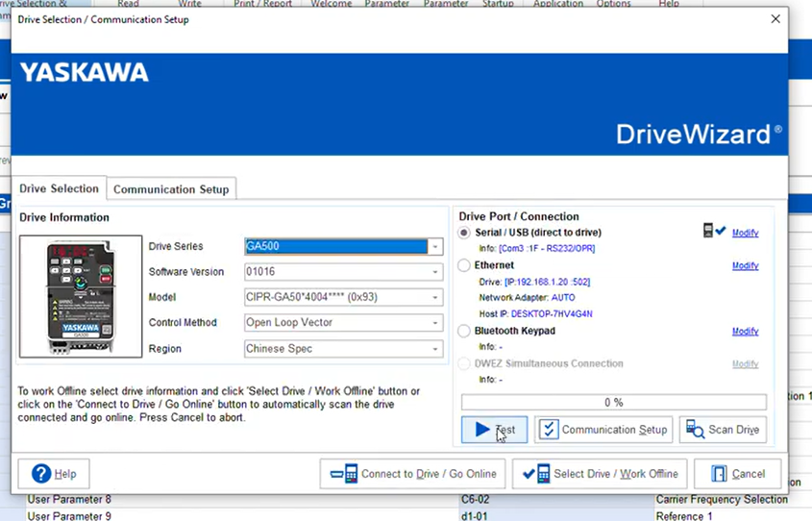812x521 pixels.
Task: Open the Region dropdown list
Action: (435, 349)
